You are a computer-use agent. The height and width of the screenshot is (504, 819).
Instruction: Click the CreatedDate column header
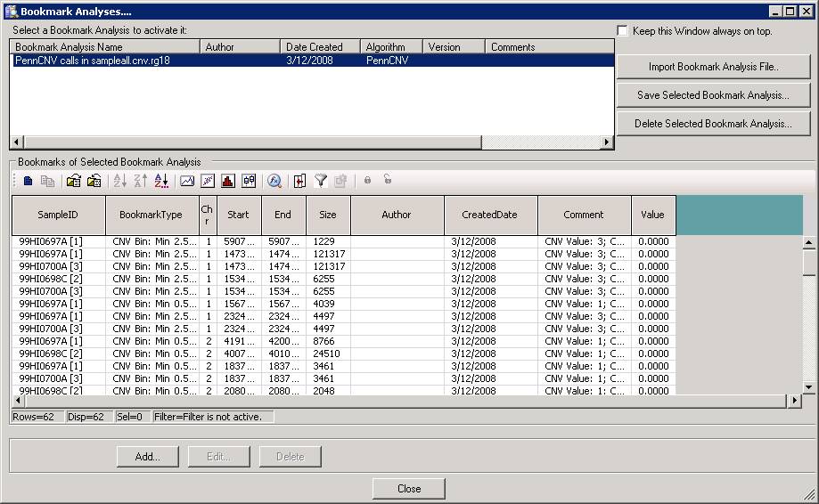490,215
